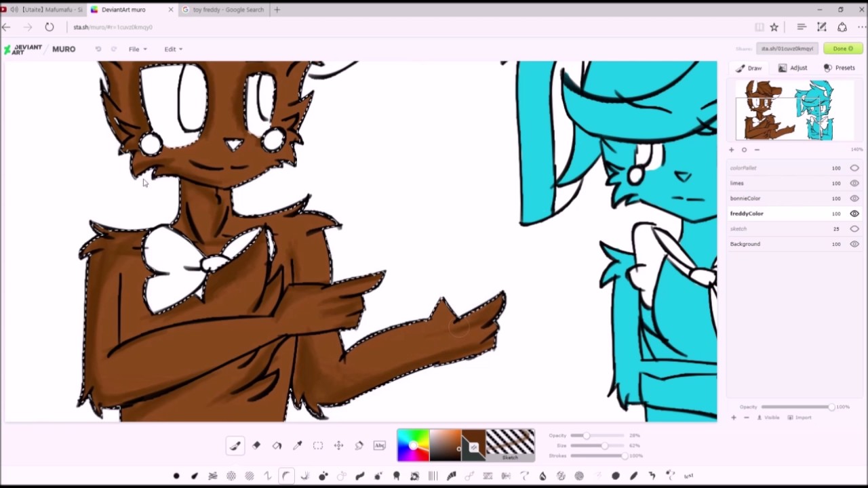Open the File dropdown menu
The width and height of the screenshot is (868, 488).
138,49
